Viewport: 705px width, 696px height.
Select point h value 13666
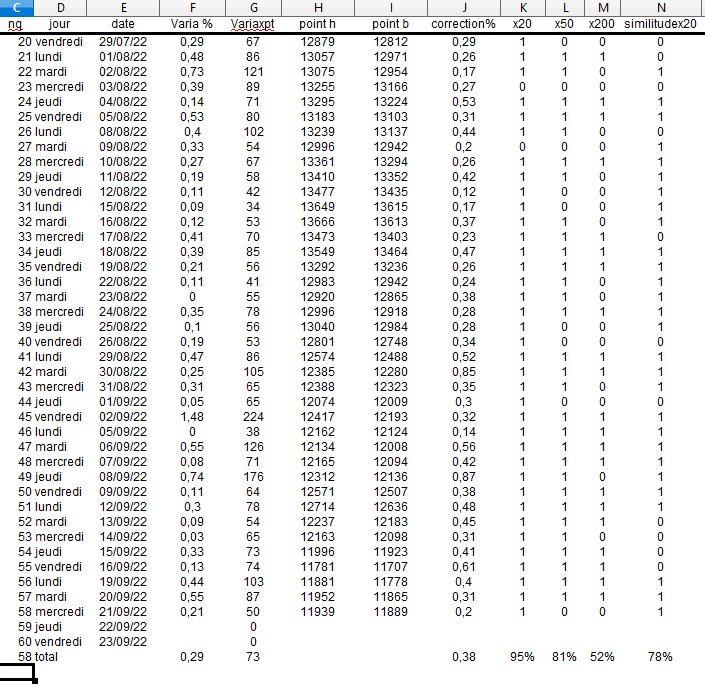click(x=317, y=222)
